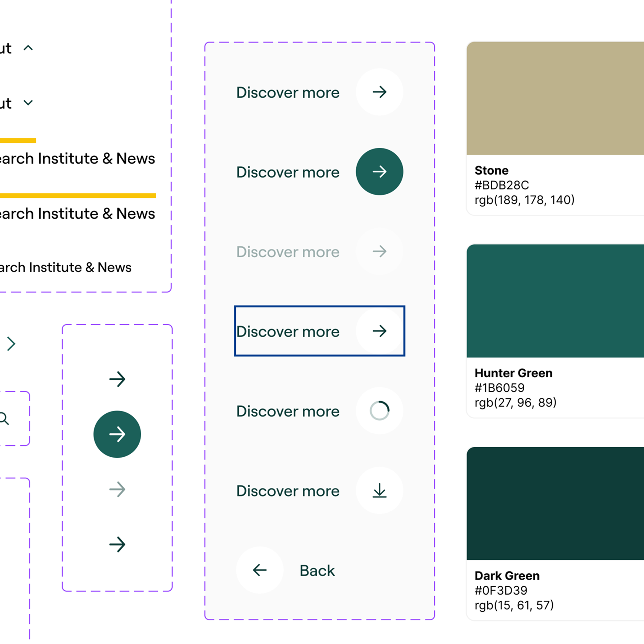Click the left arrow Back icon
644x644 pixels.
click(x=260, y=570)
